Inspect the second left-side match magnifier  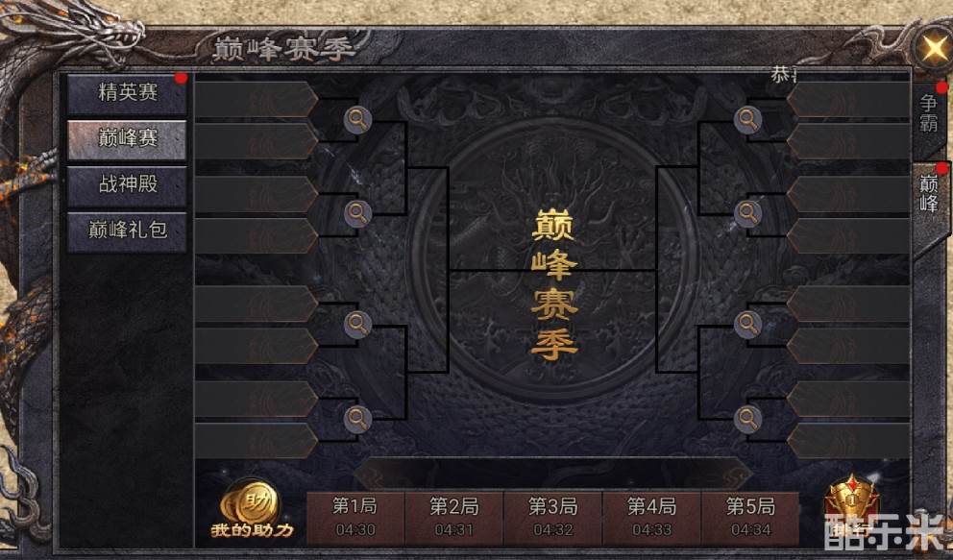(x=357, y=213)
